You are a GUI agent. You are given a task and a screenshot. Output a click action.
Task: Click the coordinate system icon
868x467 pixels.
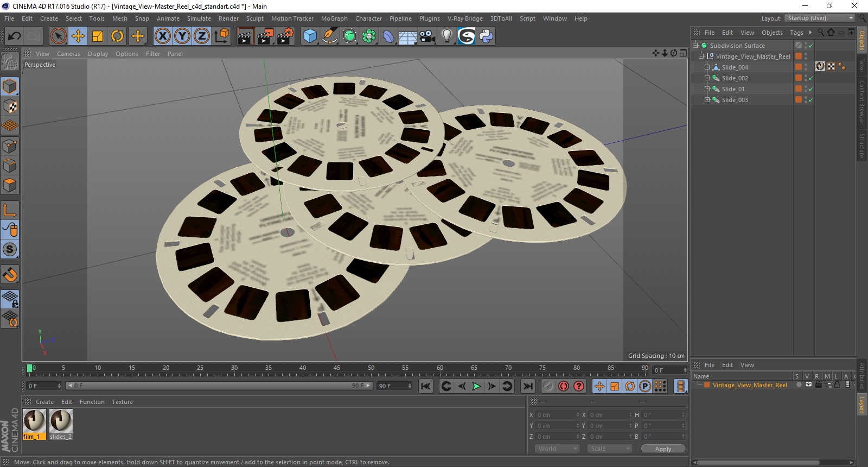point(221,36)
